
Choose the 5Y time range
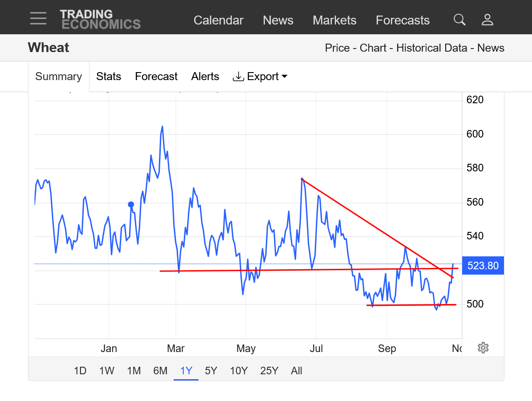211,371
